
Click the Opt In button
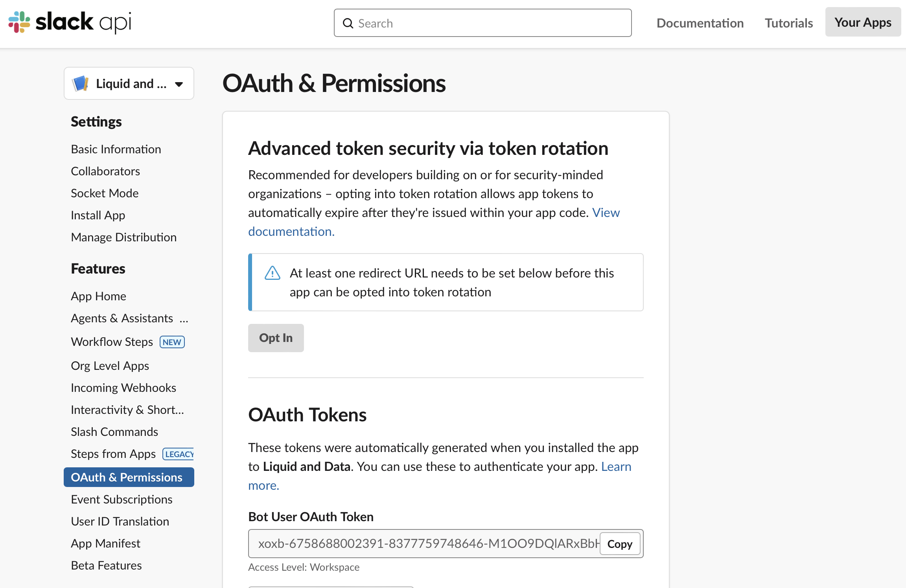[x=276, y=338]
